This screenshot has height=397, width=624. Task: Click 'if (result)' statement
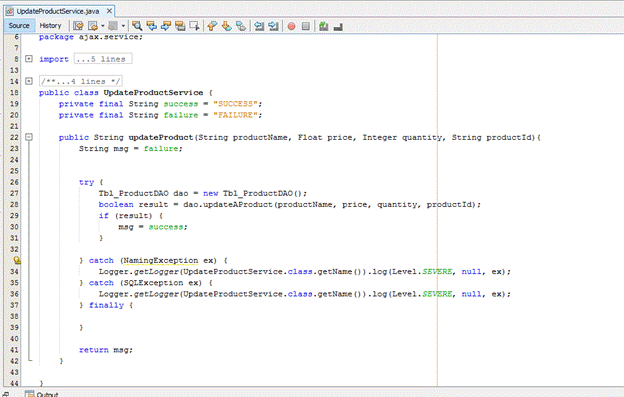125,216
